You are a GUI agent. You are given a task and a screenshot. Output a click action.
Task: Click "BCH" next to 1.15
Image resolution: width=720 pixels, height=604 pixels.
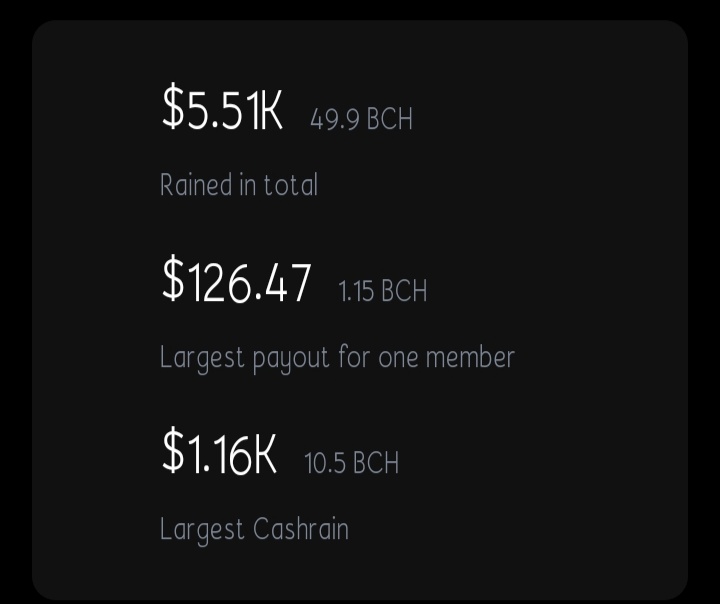point(404,291)
